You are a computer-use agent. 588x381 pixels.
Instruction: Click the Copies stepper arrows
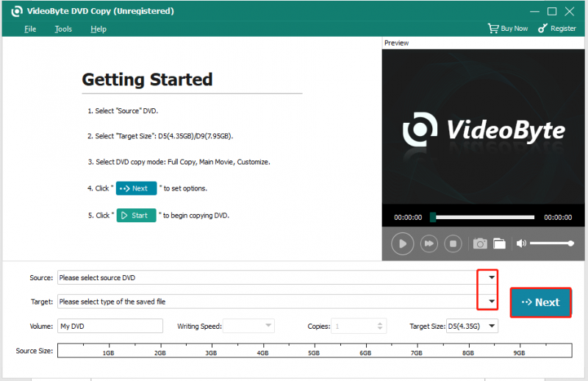(x=380, y=326)
